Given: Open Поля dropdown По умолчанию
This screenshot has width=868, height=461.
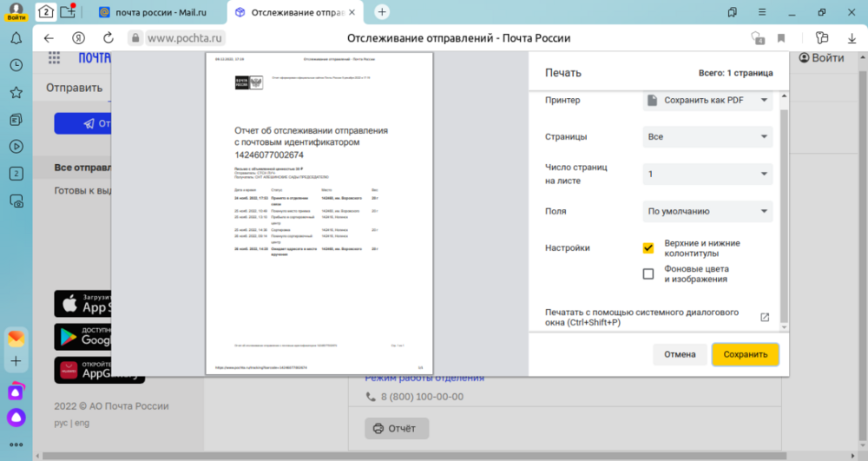Looking at the screenshot, I should (707, 212).
